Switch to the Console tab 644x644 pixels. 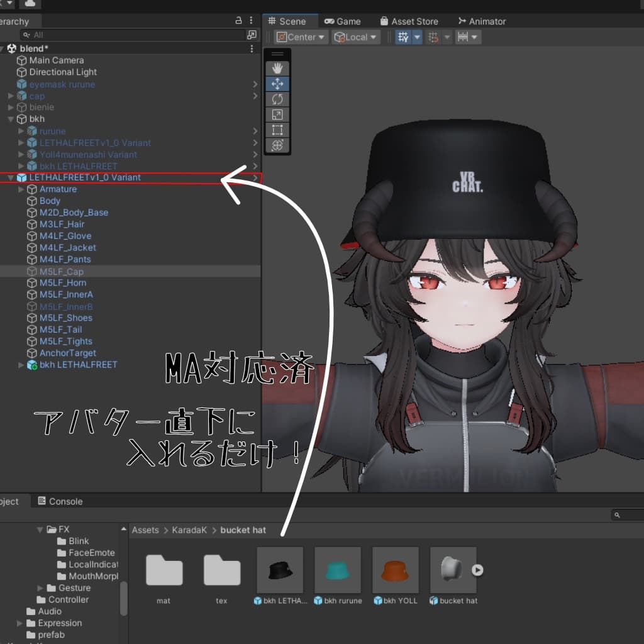point(60,501)
